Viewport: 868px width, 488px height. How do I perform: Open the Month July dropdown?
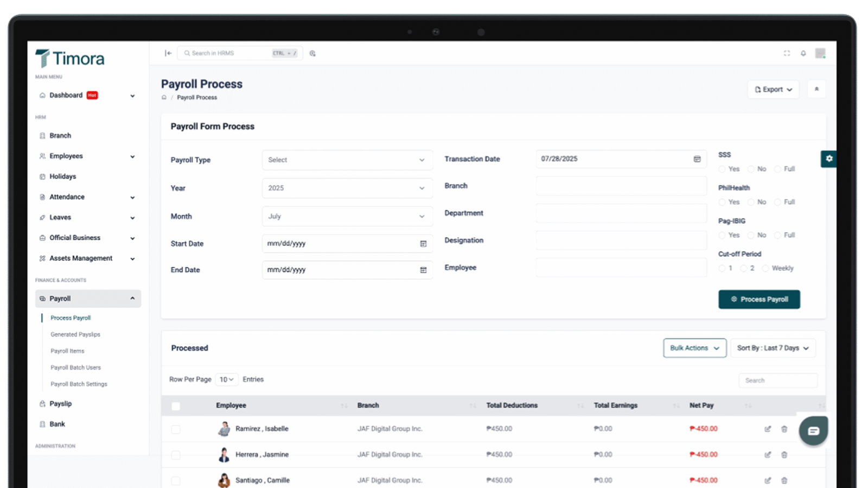click(347, 217)
